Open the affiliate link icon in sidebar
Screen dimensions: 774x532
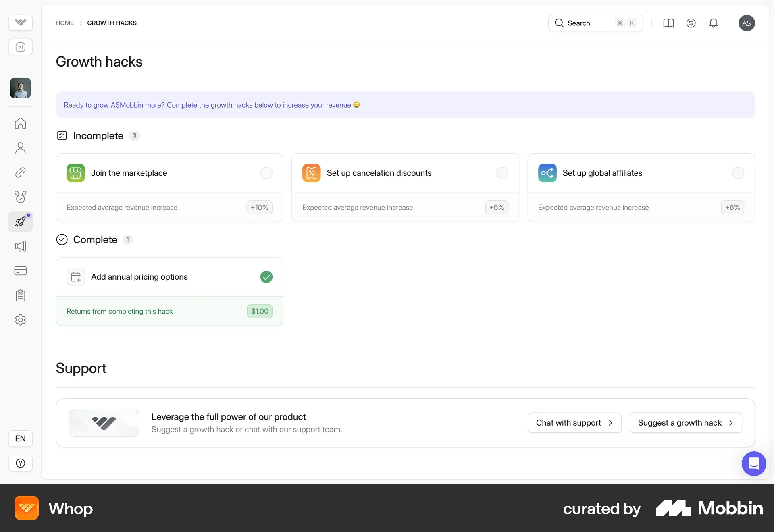20,172
